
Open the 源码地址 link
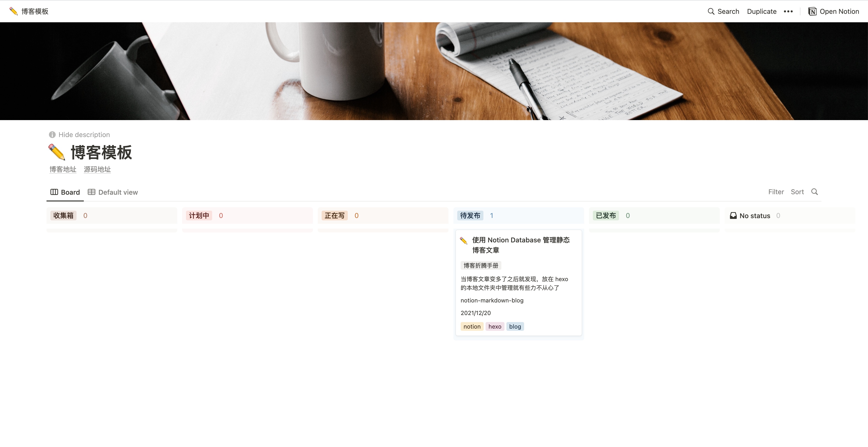[x=97, y=169]
